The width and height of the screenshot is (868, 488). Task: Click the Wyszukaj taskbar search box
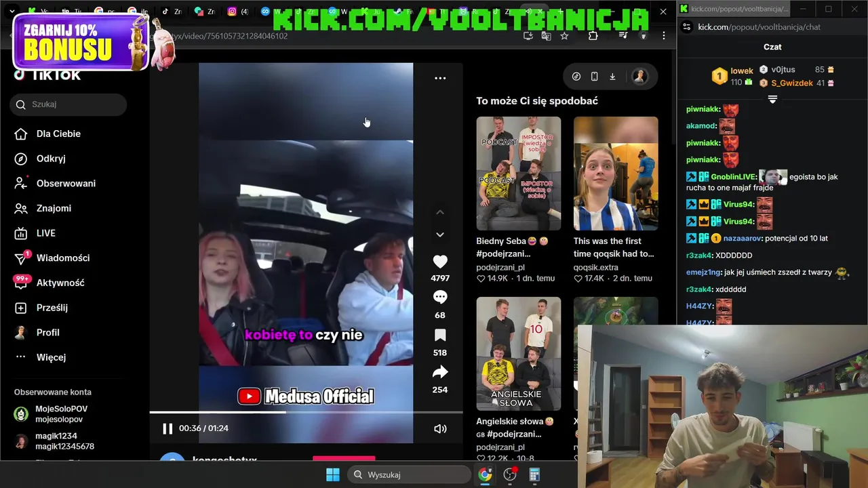click(x=410, y=474)
